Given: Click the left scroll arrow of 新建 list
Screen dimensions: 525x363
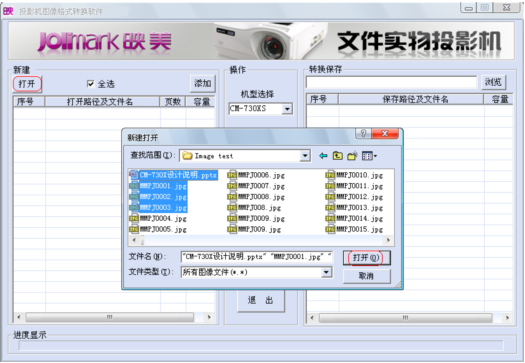Looking at the screenshot, I should pos(18,317).
